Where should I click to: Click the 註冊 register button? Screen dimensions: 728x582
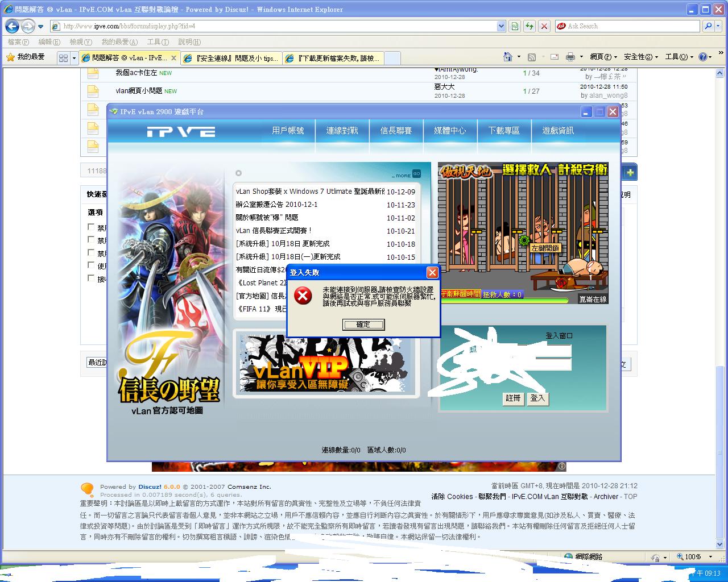point(513,398)
